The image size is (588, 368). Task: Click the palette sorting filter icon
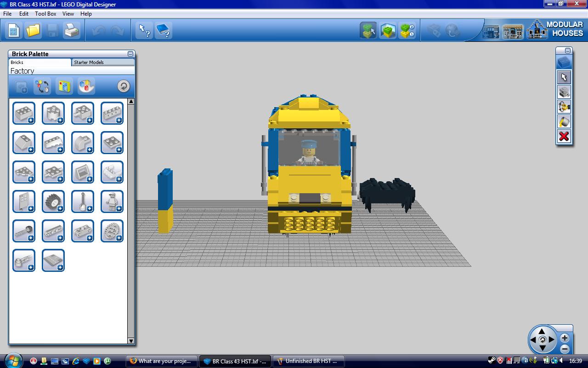click(x=42, y=86)
